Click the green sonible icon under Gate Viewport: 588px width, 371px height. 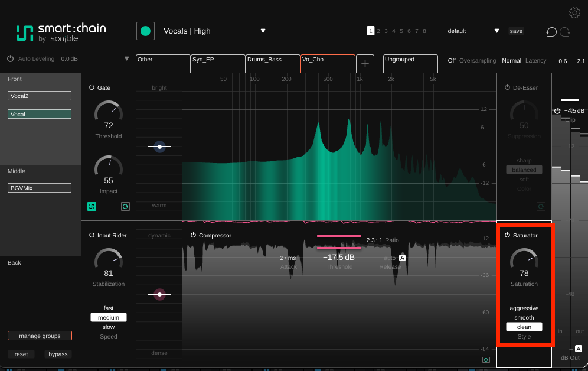[x=92, y=206]
